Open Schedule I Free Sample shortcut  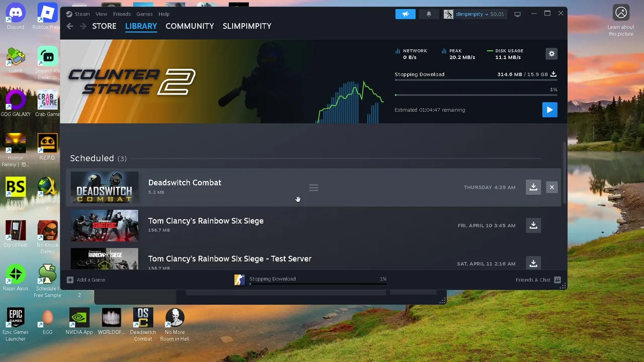pos(47,281)
